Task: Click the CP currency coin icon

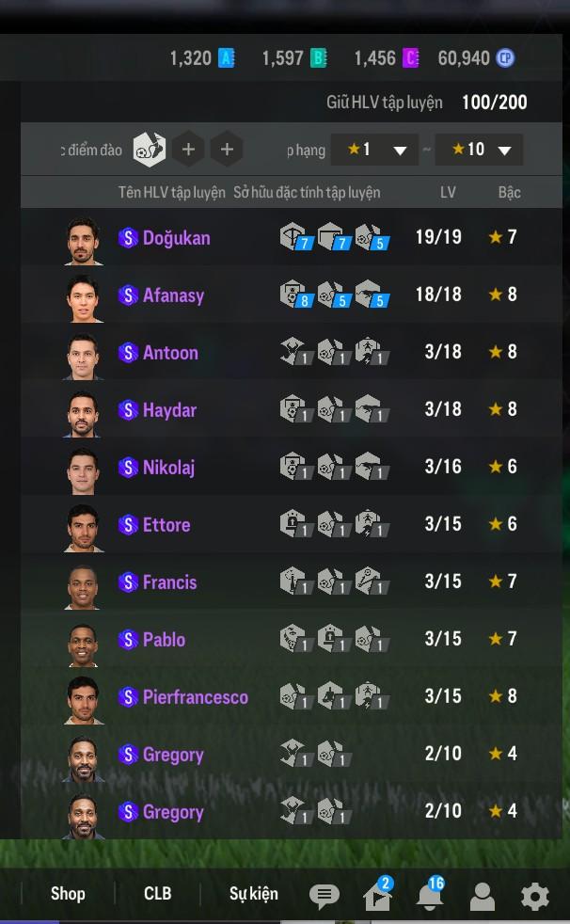Action: click(x=505, y=58)
